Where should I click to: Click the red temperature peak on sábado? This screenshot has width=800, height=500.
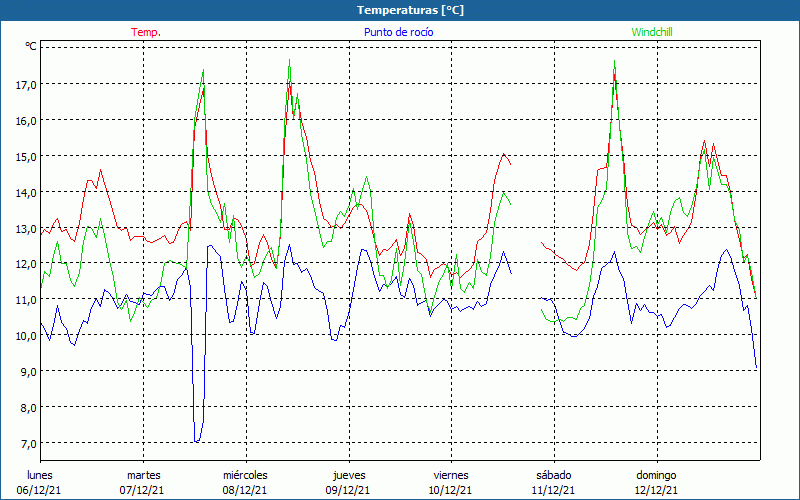[x=615, y=74]
